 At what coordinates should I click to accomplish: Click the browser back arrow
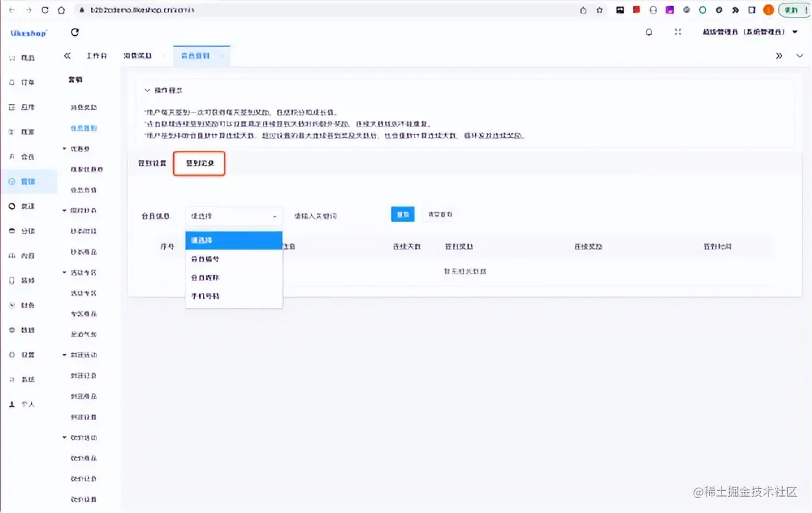[11, 10]
